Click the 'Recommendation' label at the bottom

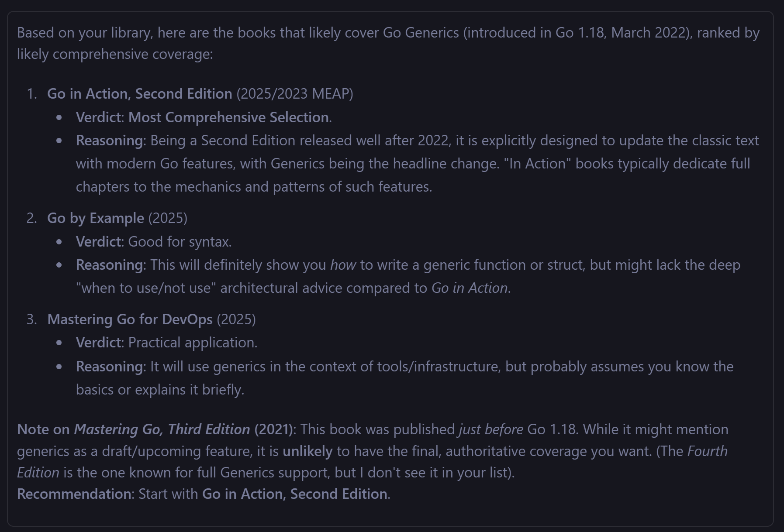tap(74, 494)
